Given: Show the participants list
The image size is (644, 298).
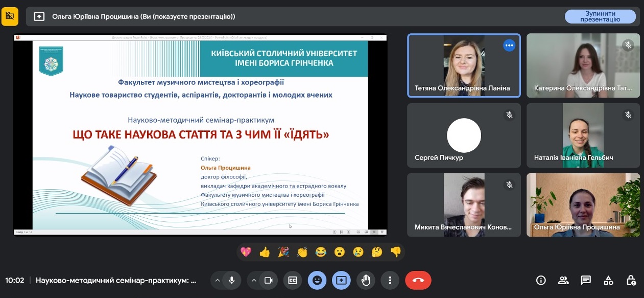Looking at the screenshot, I should point(563,280).
